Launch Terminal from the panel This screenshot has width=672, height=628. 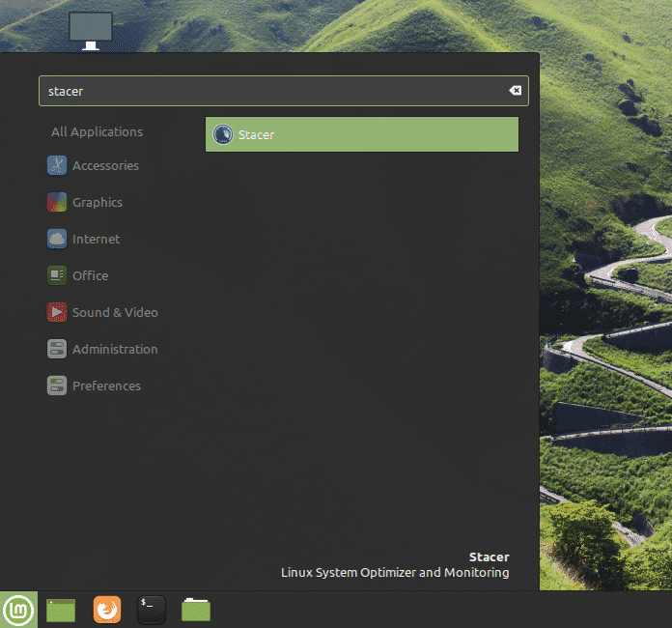(152, 610)
